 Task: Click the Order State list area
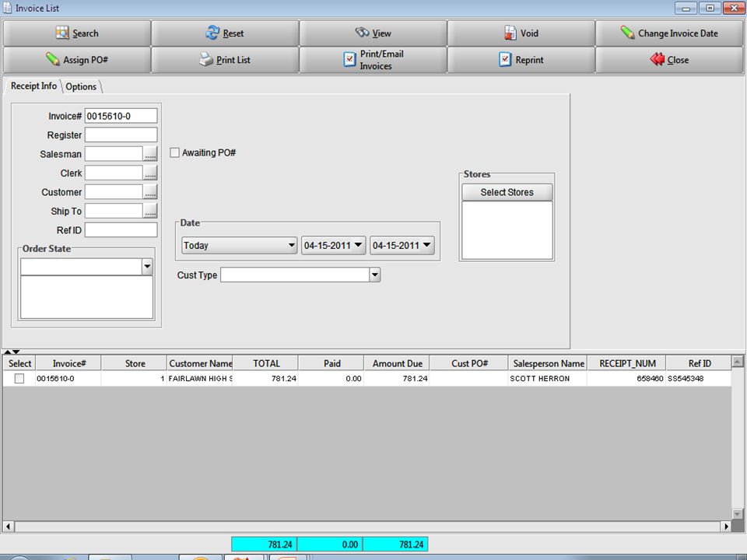point(86,297)
